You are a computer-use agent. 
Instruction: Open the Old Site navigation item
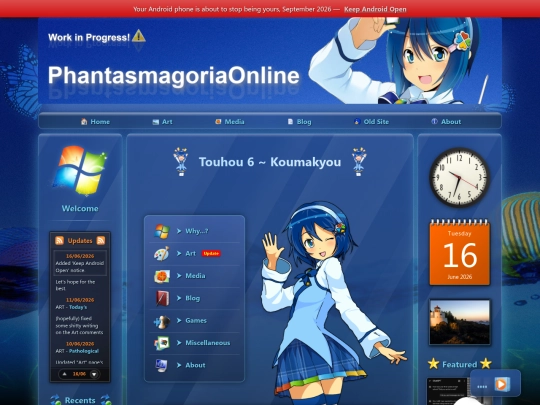371,122
